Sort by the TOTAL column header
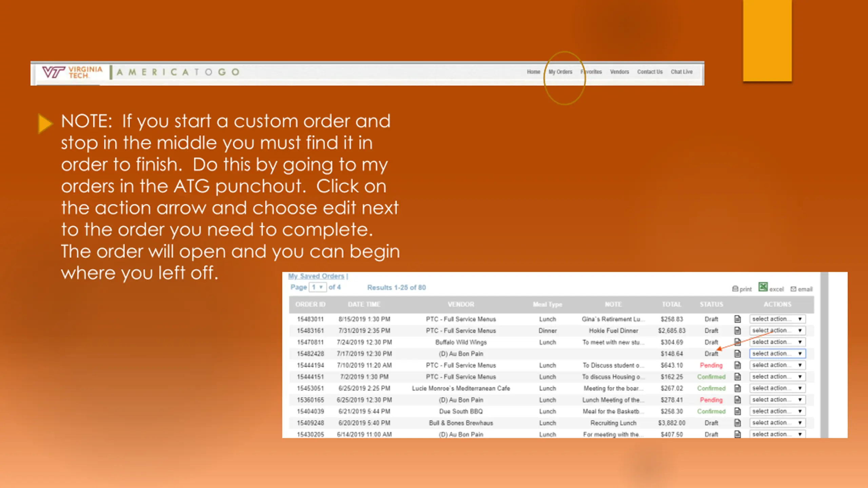The image size is (868, 488). 671,304
